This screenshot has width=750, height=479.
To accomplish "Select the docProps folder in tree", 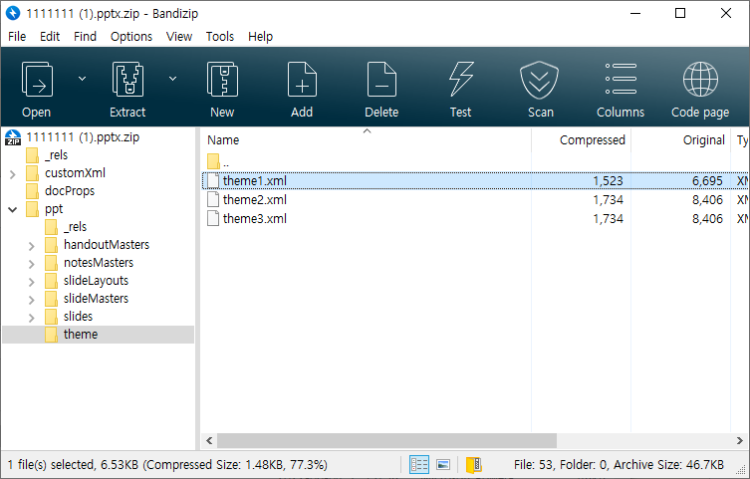I will coord(69,191).
